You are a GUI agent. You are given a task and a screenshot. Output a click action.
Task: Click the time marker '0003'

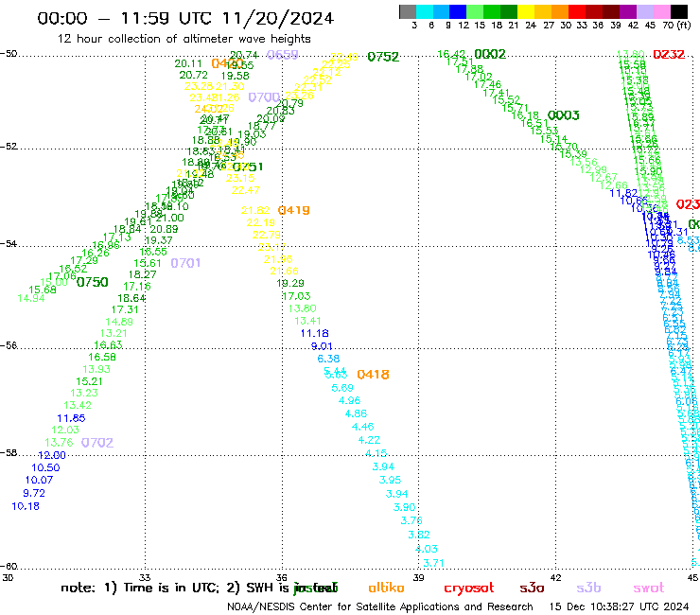click(563, 115)
